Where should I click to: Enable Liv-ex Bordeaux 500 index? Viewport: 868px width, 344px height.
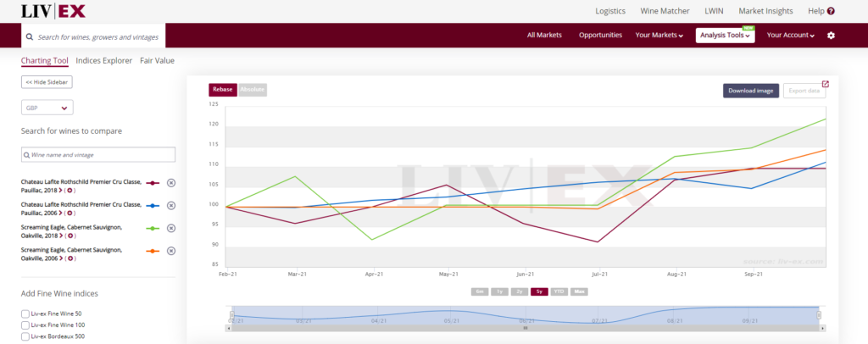pos(25,337)
